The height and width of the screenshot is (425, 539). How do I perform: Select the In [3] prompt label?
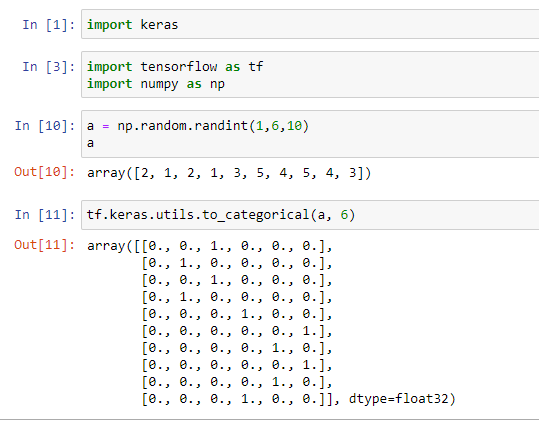pos(48,67)
